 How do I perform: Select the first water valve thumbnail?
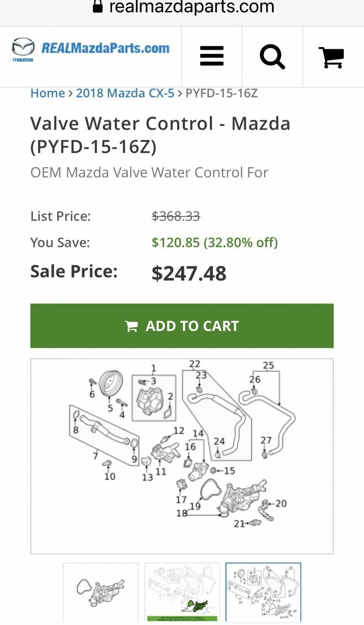point(100,591)
